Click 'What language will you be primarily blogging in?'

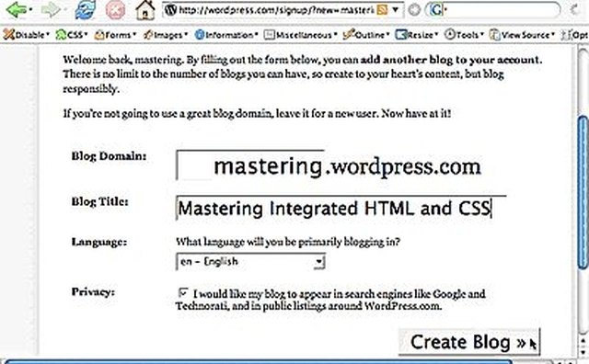coord(288,242)
